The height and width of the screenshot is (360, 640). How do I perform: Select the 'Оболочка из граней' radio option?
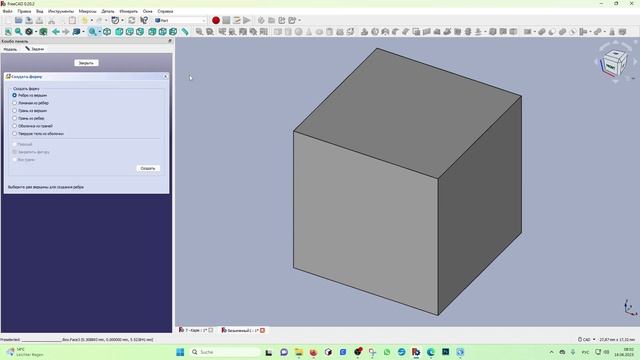click(x=14, y=126)
